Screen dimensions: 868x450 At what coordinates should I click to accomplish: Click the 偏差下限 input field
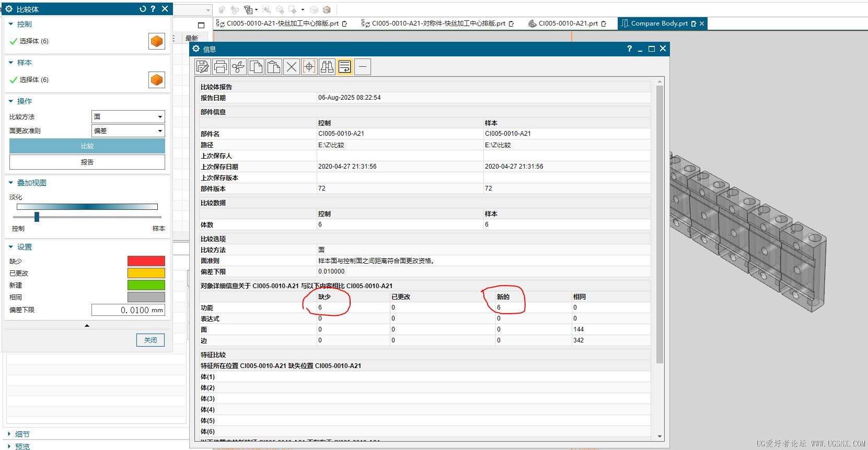(x=128, y=310)
